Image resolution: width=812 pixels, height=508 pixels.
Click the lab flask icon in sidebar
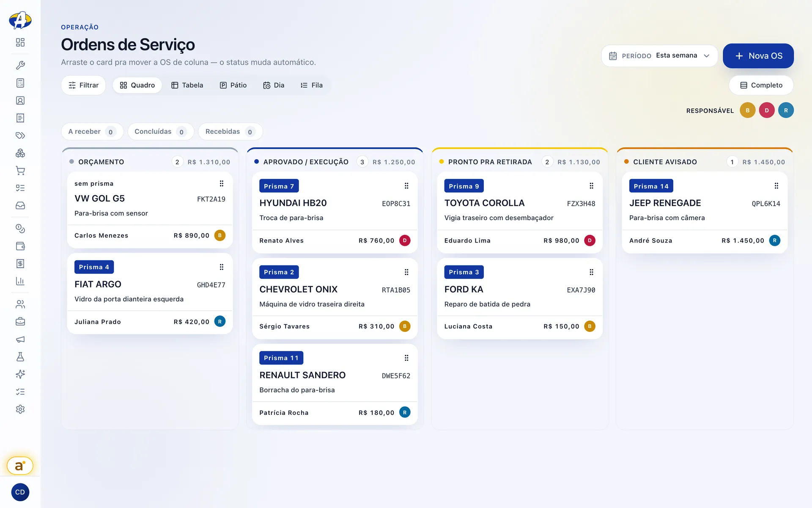20,357
